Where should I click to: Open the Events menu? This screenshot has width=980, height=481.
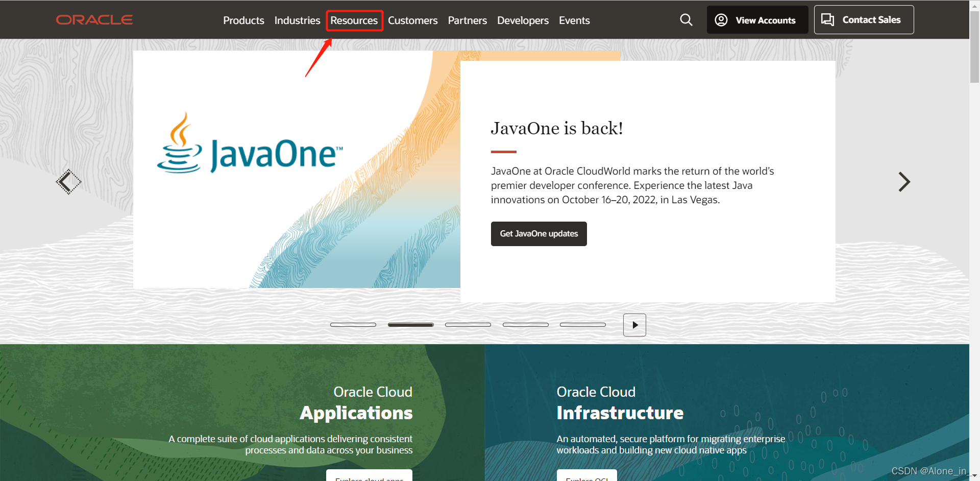pyautogui.click(x=574, y=20)
